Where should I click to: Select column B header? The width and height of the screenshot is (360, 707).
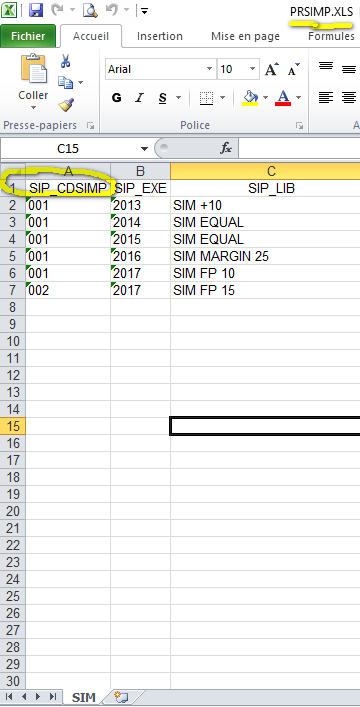(140, 171)
